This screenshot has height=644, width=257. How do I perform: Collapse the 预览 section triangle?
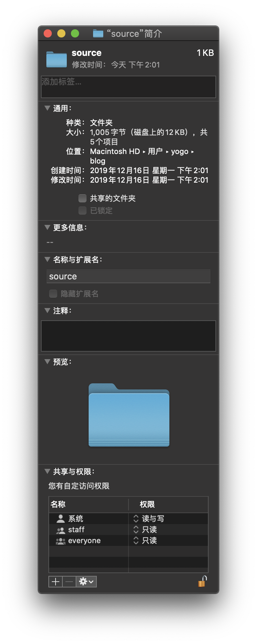point(47,362)
